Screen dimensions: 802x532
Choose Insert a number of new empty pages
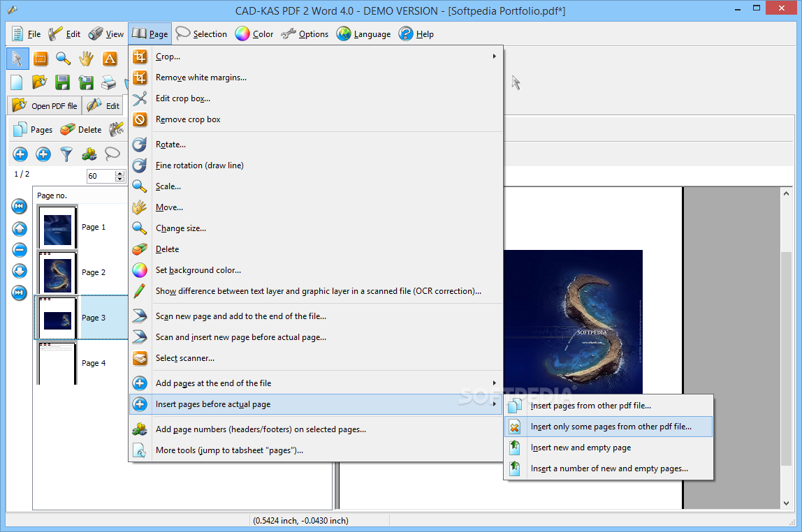608,468
